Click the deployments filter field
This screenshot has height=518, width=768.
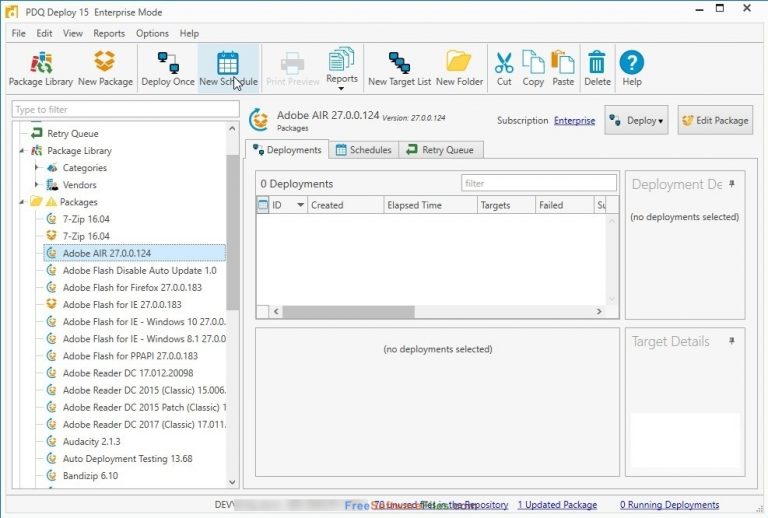click(x=539, y=183)
